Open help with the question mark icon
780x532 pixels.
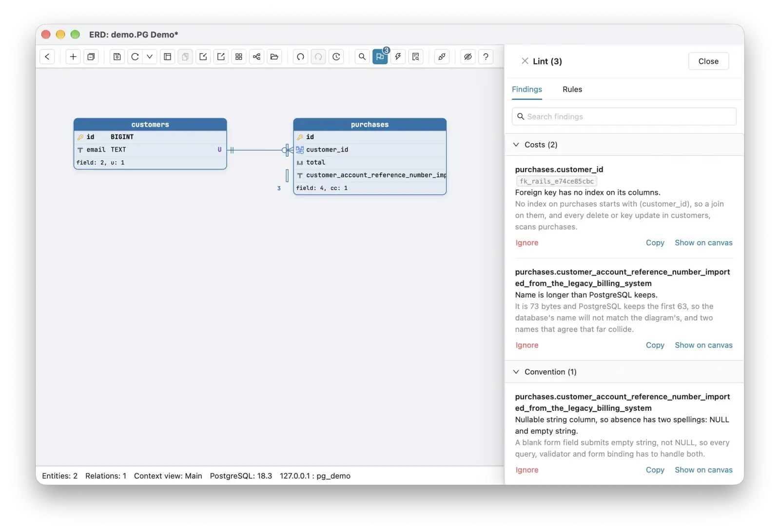coord(486,57)
